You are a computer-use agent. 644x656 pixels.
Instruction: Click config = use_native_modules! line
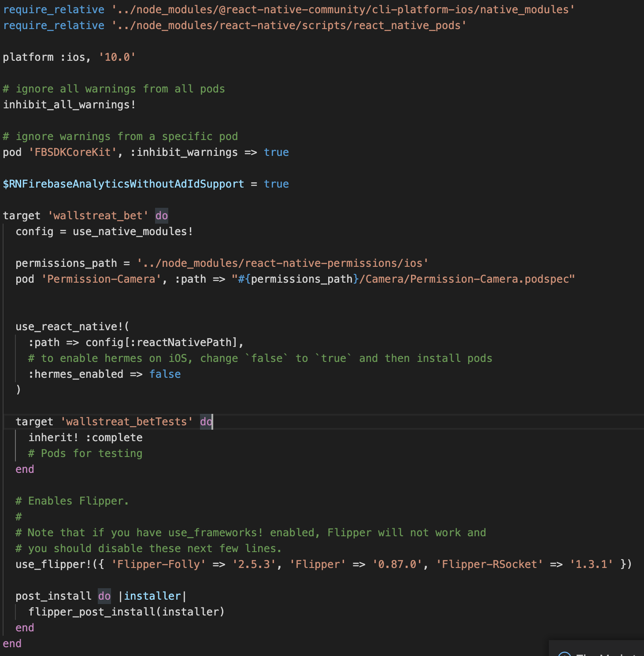[104, 232]
